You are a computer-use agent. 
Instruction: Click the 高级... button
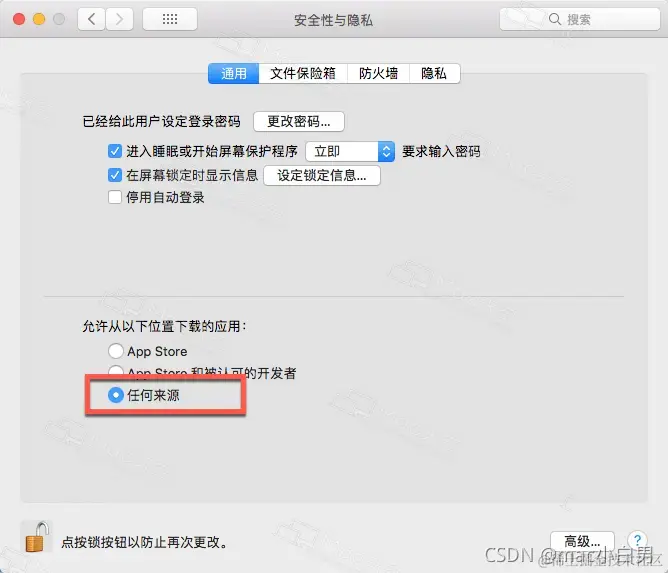[x=582, y=541]
